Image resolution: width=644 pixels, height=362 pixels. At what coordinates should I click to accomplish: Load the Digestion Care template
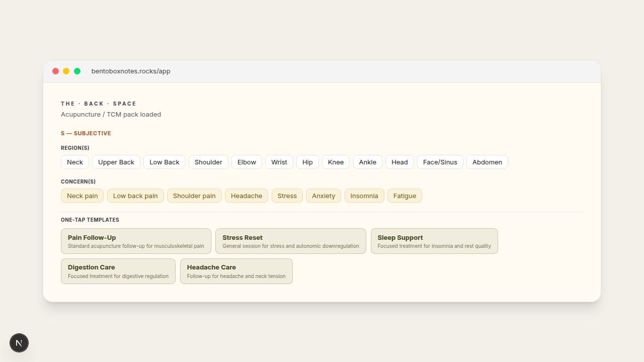[x=118, y=271]
